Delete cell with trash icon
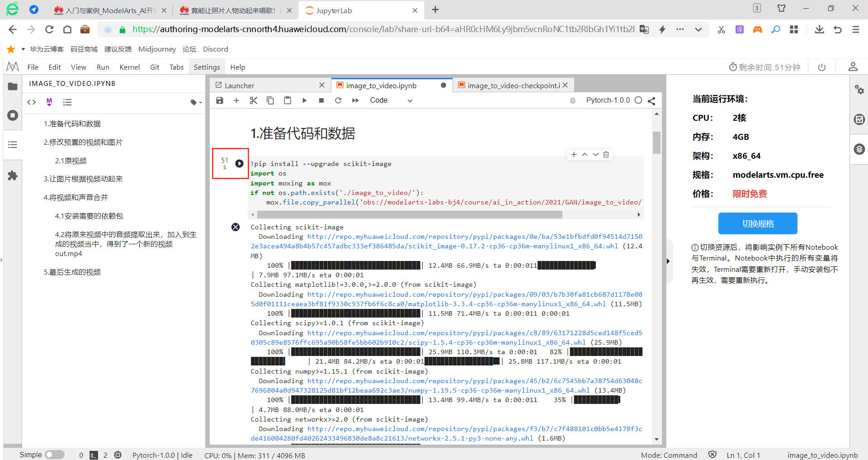This screenshot has height=460, width=868. coord(606,155)
